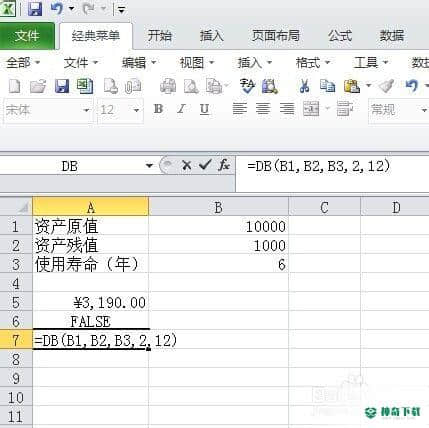Image resolution: width=429 pixels, height=428 pixels.
Task: Click inside the formula bar text
Action: [318, 166]
